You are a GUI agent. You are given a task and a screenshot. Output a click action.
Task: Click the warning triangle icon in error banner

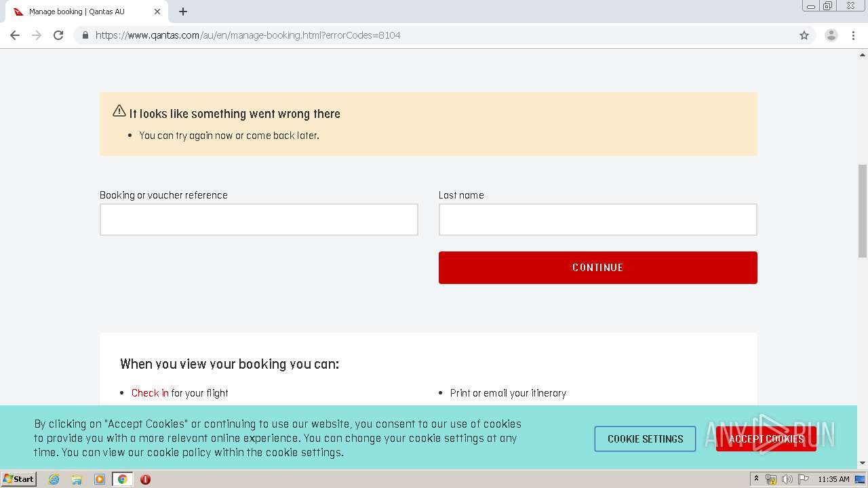(119, 110)
